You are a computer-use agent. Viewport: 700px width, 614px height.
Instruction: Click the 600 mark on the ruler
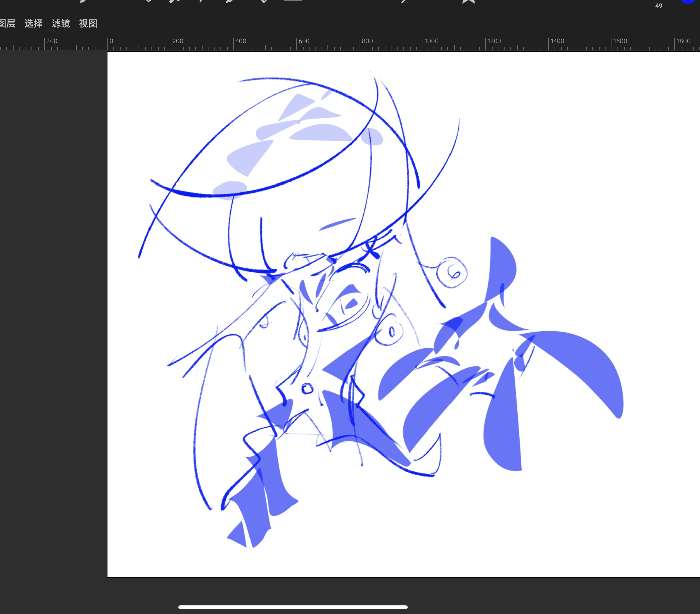coord(304,41)
